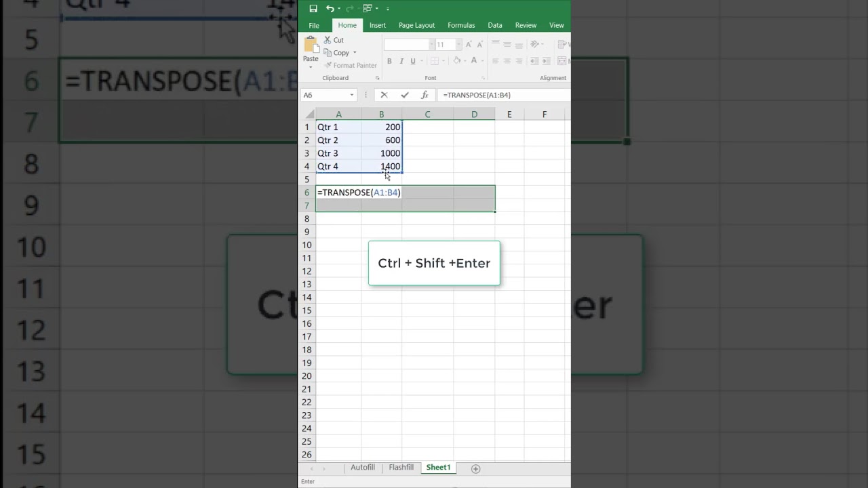Open the Customize Quick Access Toolbar menu
The height and width of the screenshot is (488, 868).
pyautogui.click(x=388, y=9)
